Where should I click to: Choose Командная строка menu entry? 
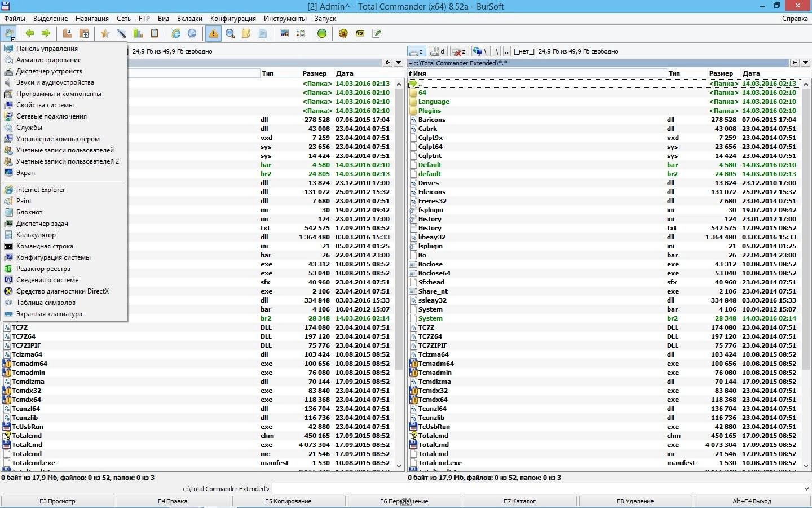coord(65,246)
